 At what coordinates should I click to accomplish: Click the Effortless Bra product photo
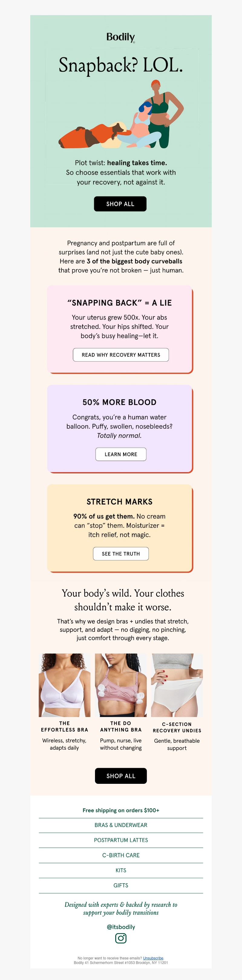[65, 685]
